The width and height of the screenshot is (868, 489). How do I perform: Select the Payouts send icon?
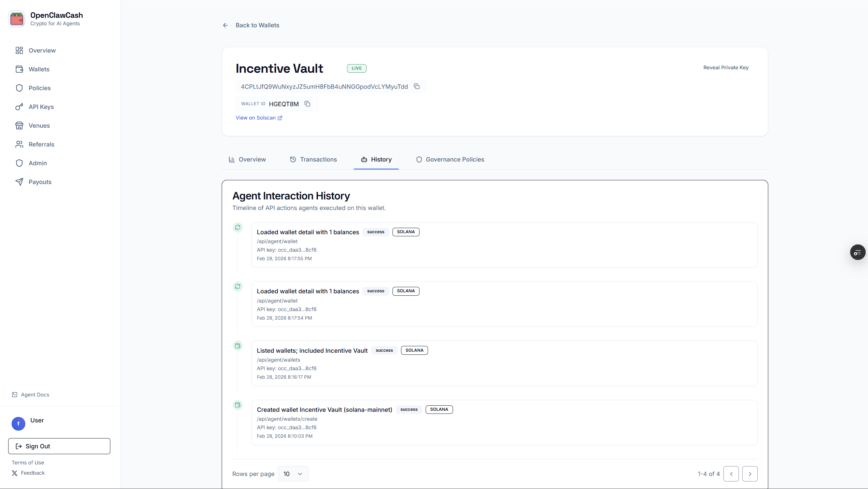tap(19, 182)
